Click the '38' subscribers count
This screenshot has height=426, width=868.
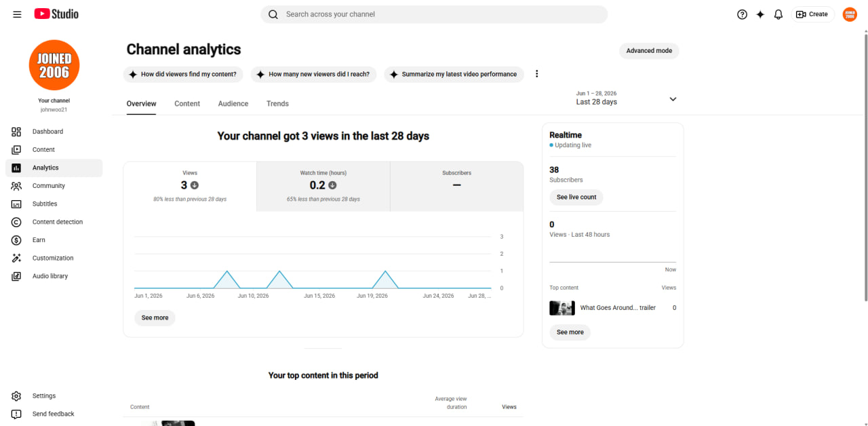(554, 170)
